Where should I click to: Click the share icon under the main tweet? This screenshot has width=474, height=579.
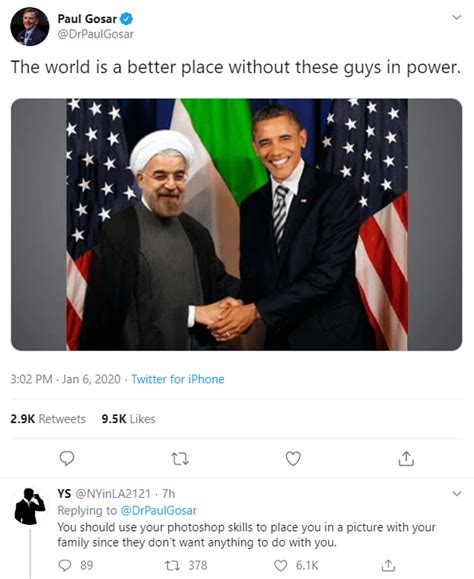pyautogui.click(x=406, y=458)
